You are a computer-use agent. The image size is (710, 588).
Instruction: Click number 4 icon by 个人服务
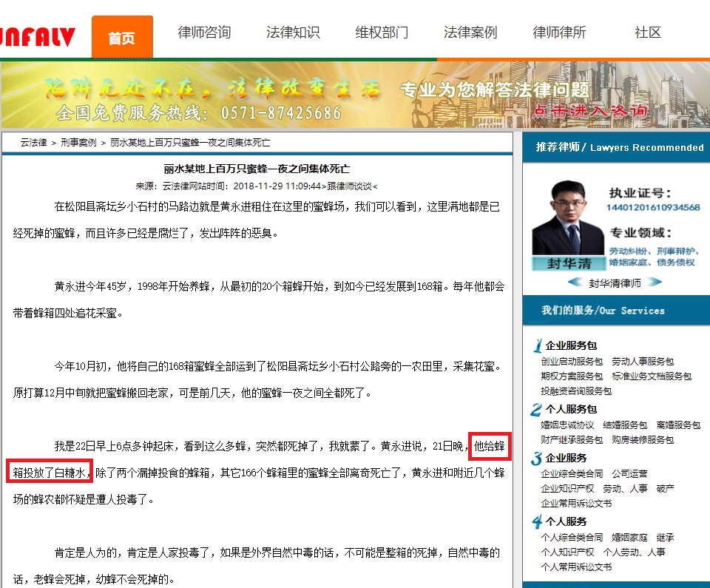click(537, 522)
